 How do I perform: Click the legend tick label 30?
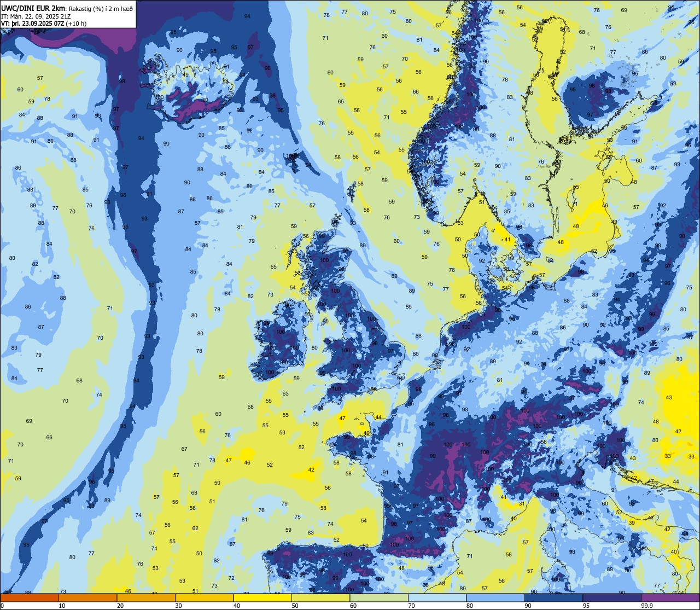[x=178, y=606]
